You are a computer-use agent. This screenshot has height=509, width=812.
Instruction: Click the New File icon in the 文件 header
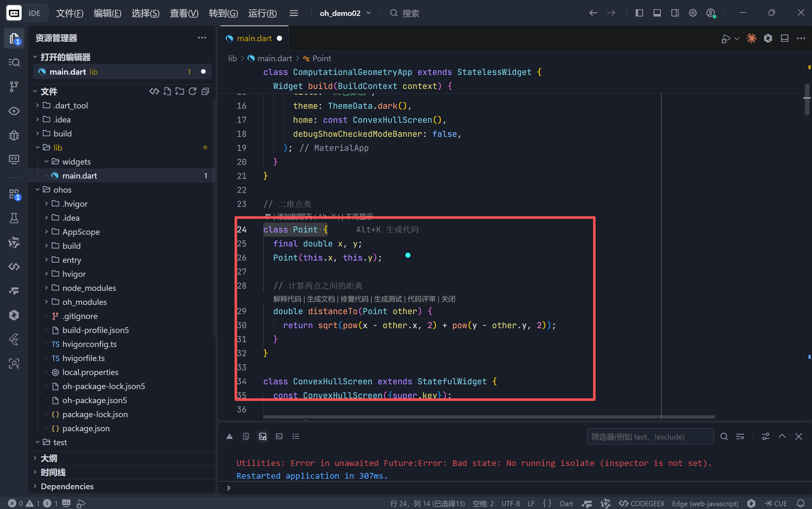tap(167, 91)
